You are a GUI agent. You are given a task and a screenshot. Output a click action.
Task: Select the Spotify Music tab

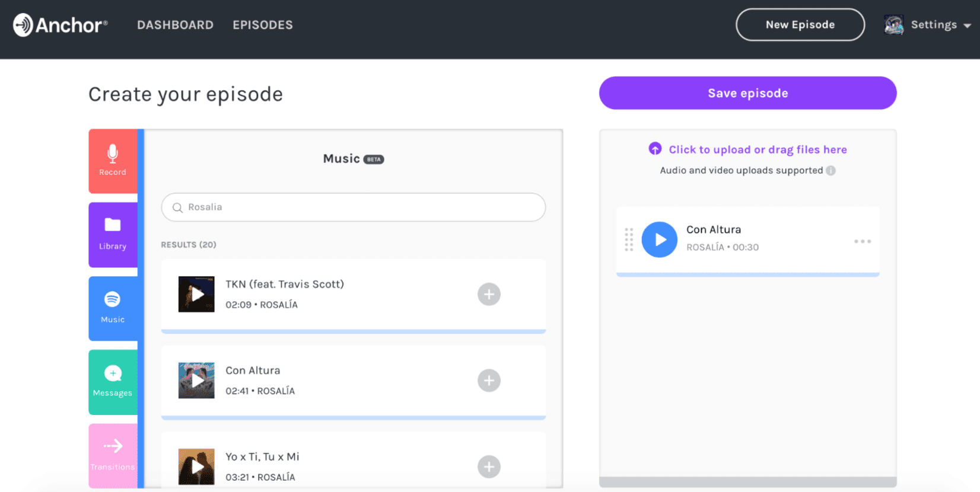113,308
